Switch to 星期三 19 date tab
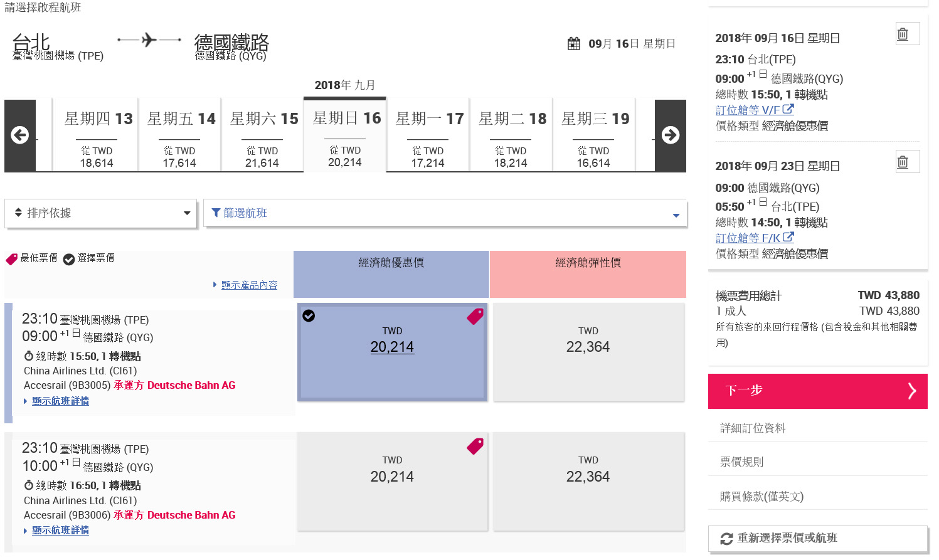 (593, 135)
